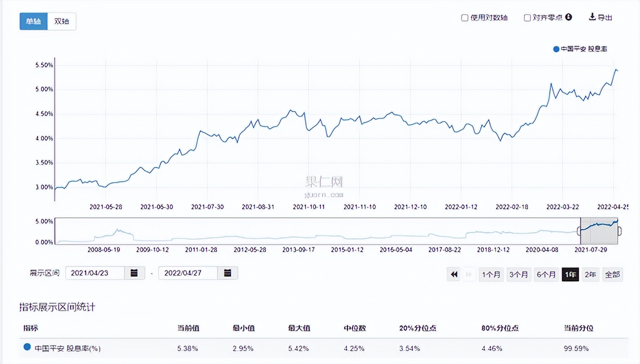This screenshot has width=640, height=364.
Task: Click the forward double-arrow navigation icon
Action: 469,274
